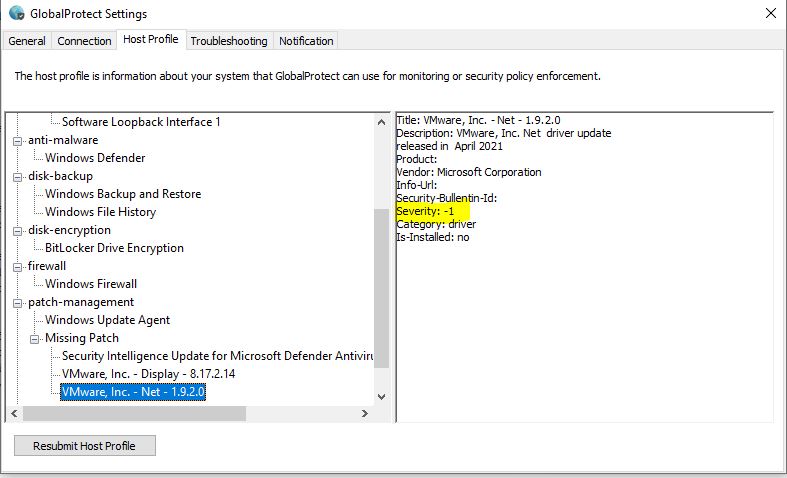787x478 pixels.
Task: Collapse the disk-backup category
Action: click(x=17, y=176)
